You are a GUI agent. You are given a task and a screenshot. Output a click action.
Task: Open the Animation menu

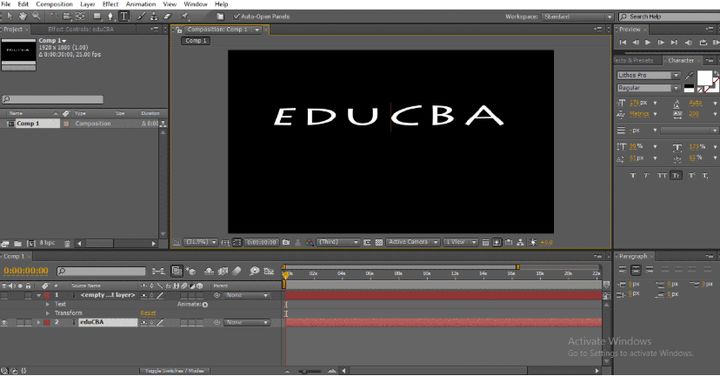click(x=141, y=4)
